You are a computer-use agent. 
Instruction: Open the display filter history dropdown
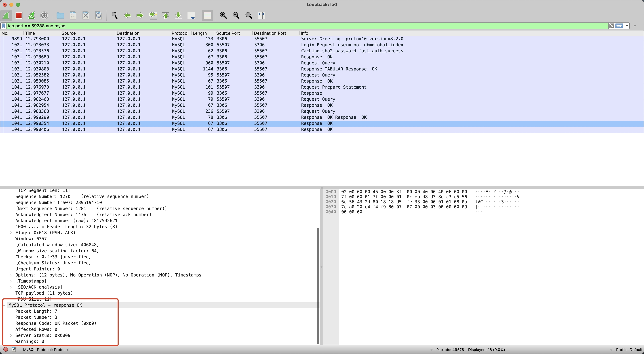click(627, 26)
